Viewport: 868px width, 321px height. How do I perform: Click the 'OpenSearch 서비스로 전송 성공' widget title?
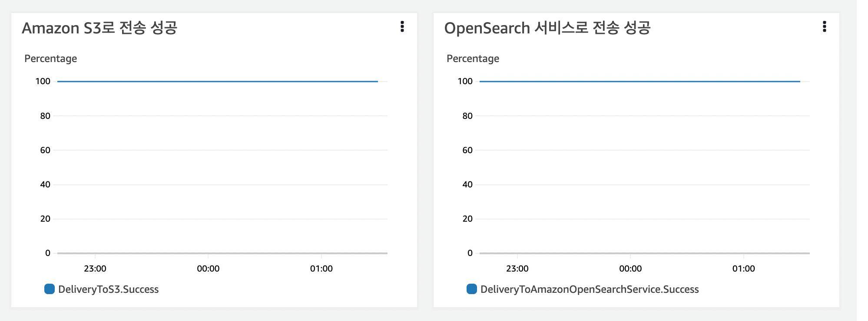(x=547, y=28)
